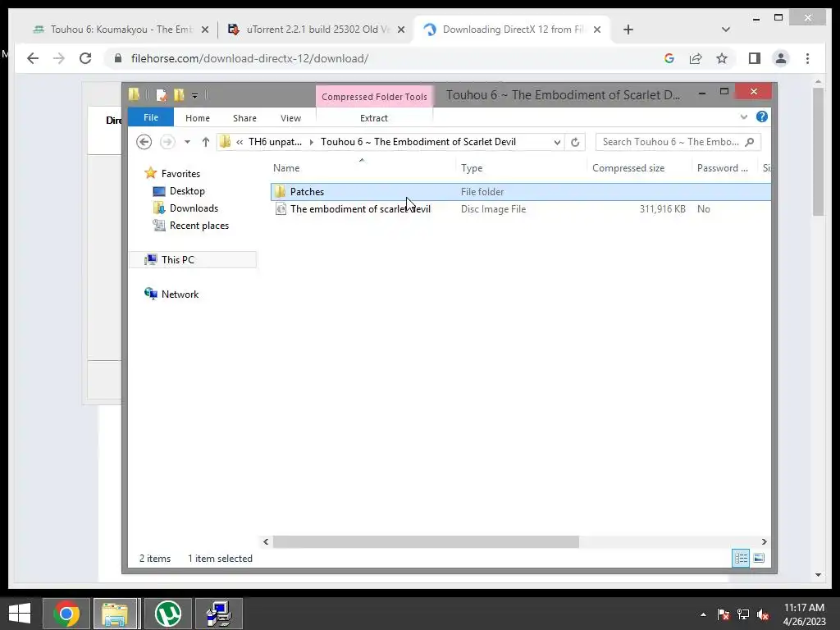
Task: Click the New folder quick access icon
Action: point(179,95)
